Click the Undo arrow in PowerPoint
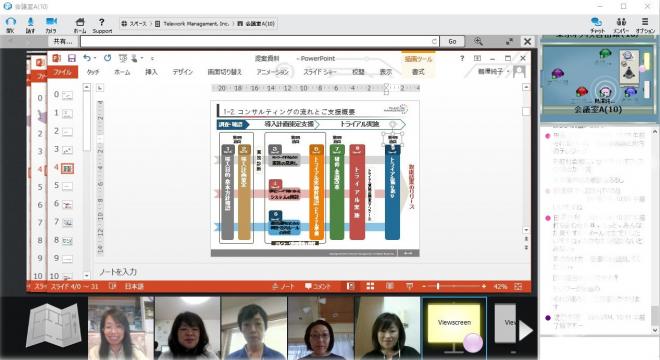Image resolution: width=660 pixels, height=360 pixels. point(87,58)
